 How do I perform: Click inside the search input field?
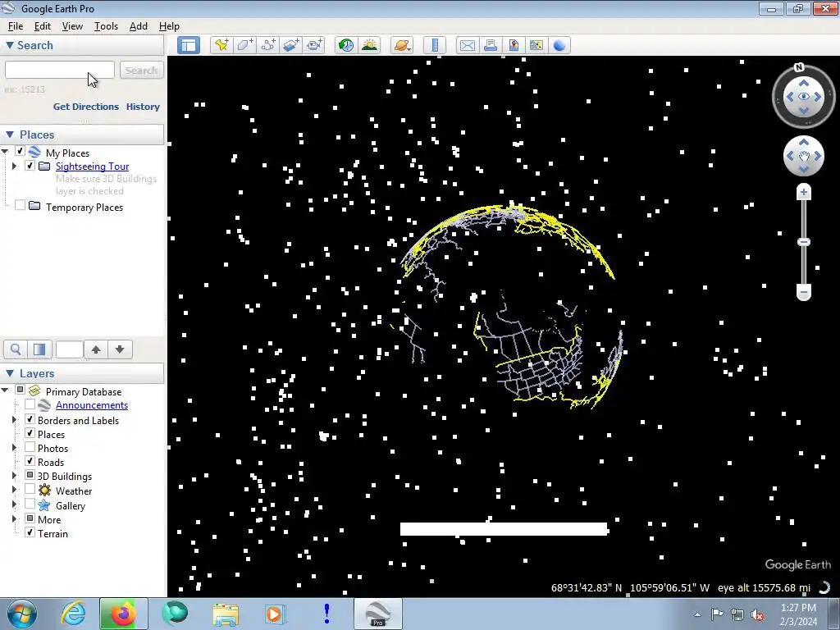click(59, 70)
